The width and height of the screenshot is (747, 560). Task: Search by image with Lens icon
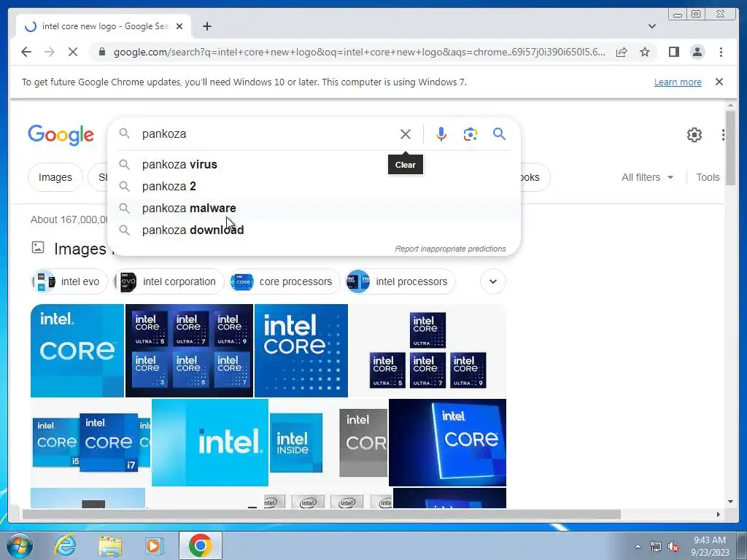click(471, 134)
